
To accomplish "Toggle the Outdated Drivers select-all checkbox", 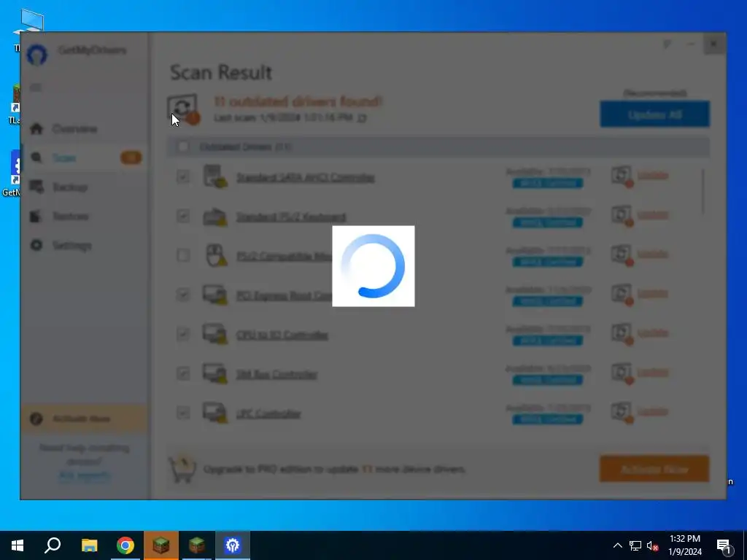I will [183, 147].
